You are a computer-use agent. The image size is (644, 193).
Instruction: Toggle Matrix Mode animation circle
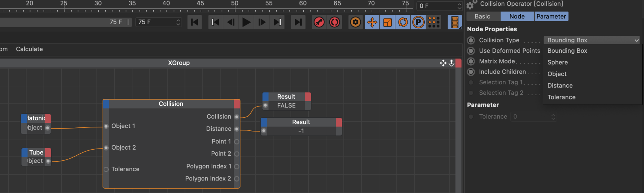[x=471, y=62]
